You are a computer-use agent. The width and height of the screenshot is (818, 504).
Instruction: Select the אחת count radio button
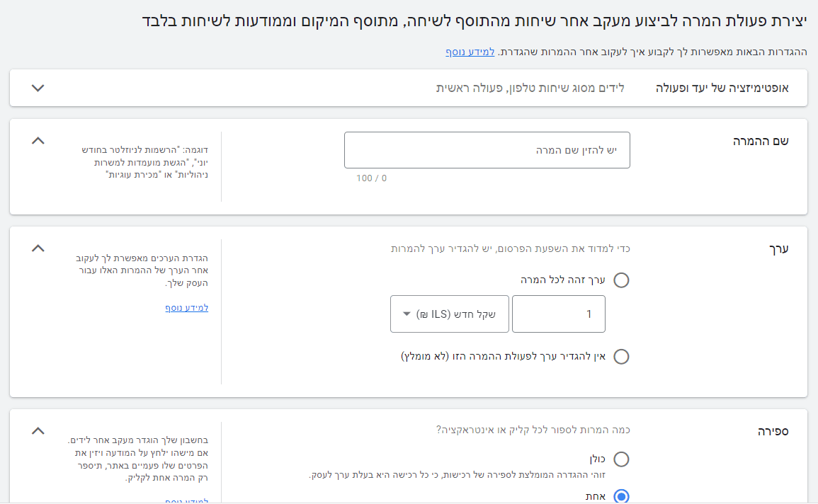621,496
